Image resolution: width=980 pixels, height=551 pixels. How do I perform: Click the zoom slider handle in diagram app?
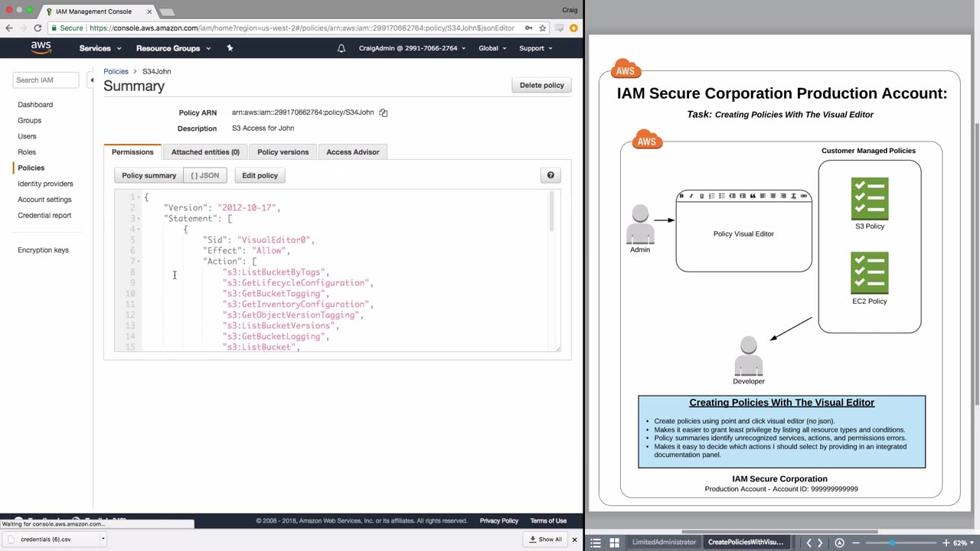(892, 543)
